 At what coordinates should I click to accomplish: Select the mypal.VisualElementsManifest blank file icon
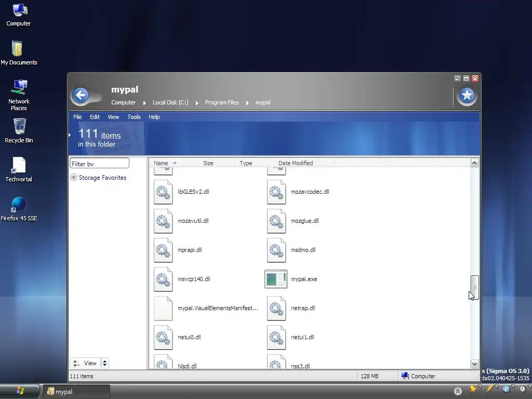point(163,309)
